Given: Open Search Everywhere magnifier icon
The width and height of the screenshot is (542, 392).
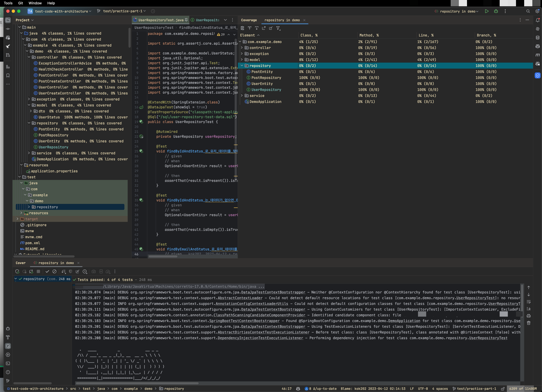Looking at the screenshot, I should tap(528, 11).
